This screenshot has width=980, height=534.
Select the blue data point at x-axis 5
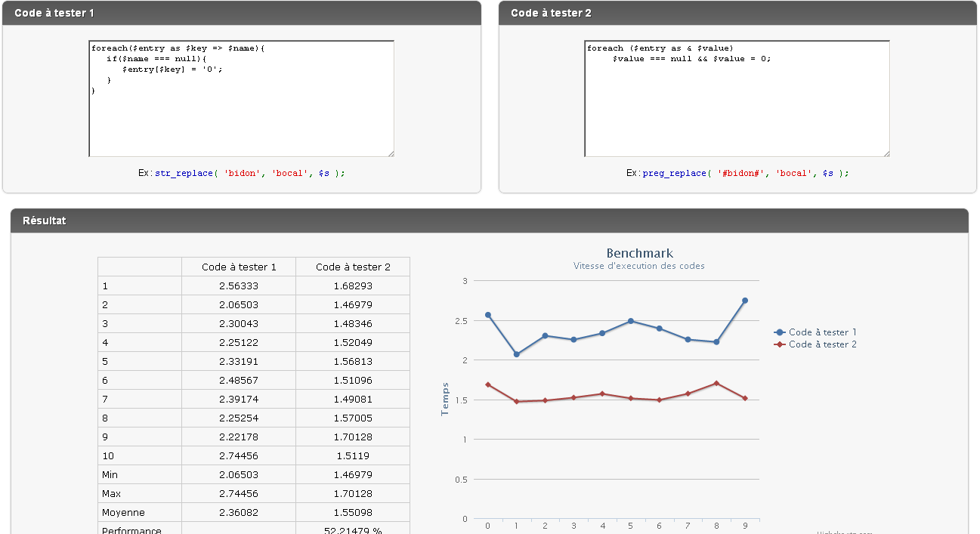pos(631,321)
